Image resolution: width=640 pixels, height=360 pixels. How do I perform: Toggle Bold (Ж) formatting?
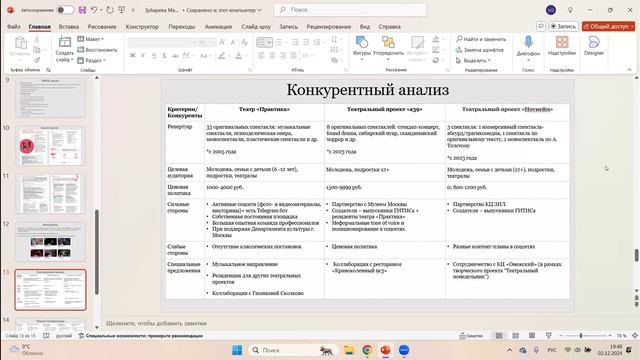133,56
